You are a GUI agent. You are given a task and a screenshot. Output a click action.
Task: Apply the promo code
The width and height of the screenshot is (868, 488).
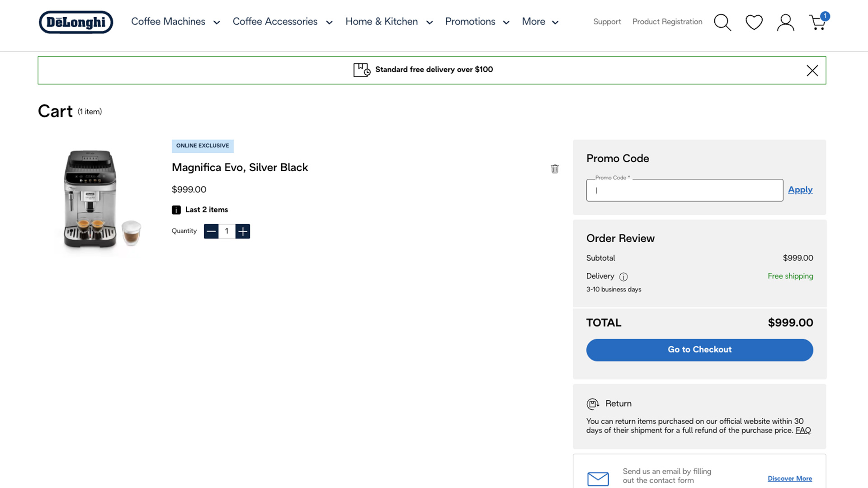point(800,190)
